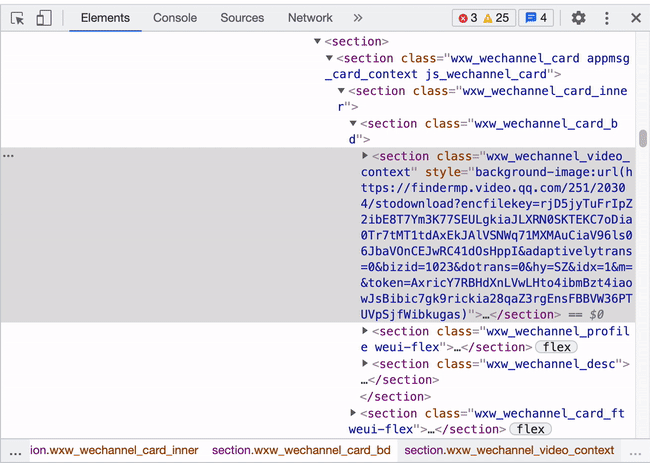The width and height of the screenshot is (650, 463).
Task: Click the closing </section> tag line
Action: (x=395, y=396)
